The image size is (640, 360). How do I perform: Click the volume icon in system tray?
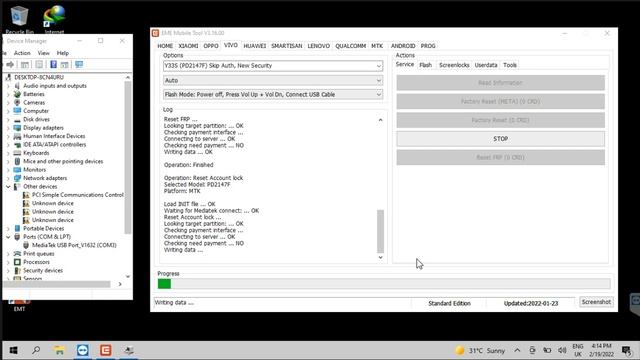pyautogui.click(x=562, y=350)
